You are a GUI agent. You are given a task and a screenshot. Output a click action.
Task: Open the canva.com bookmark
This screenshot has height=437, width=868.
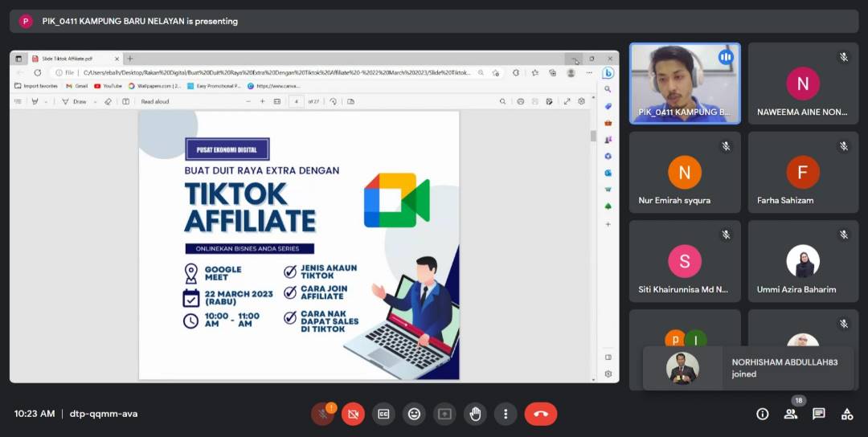click(274, 86)
